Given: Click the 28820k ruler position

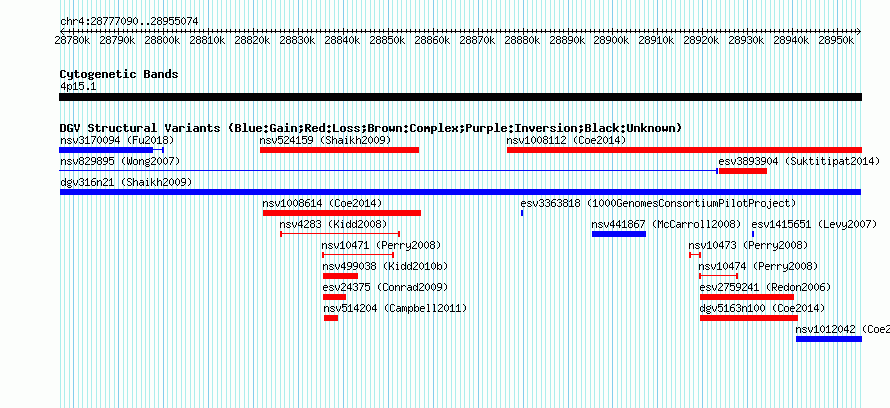Looking at the screenshot, I should (251, 41).
